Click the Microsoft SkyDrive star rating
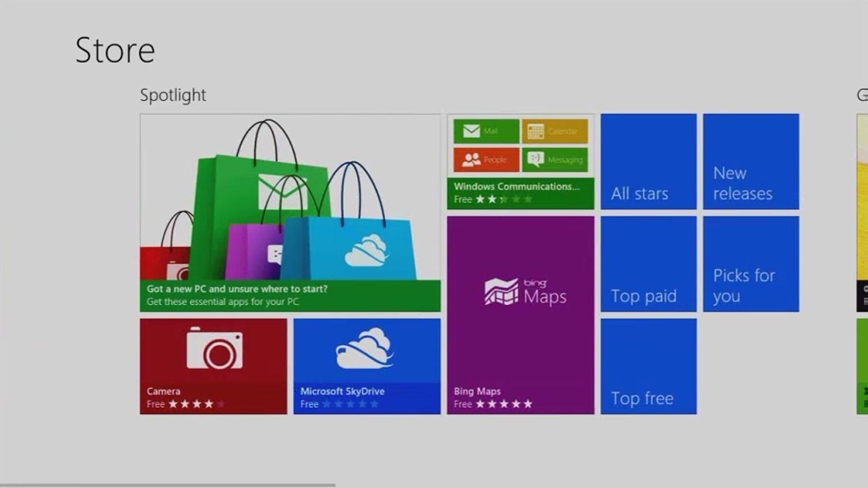The height and width of the screenshot is (488, 868). [x=350, y=404]
